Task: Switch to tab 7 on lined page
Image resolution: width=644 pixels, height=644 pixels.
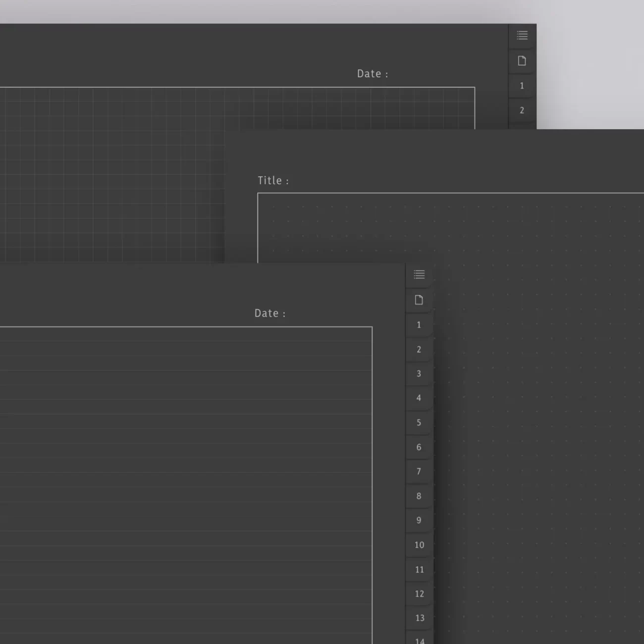Action: pos(419,471)
